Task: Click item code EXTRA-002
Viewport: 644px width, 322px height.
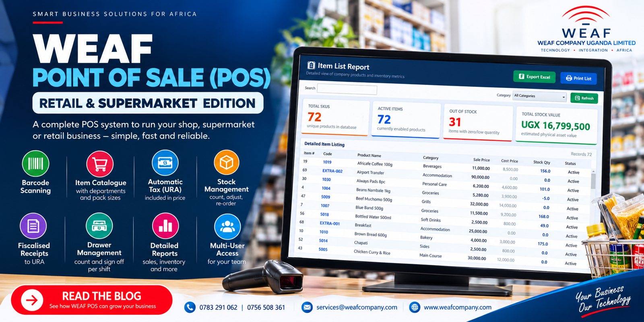Action: click(x=332, y=171)
